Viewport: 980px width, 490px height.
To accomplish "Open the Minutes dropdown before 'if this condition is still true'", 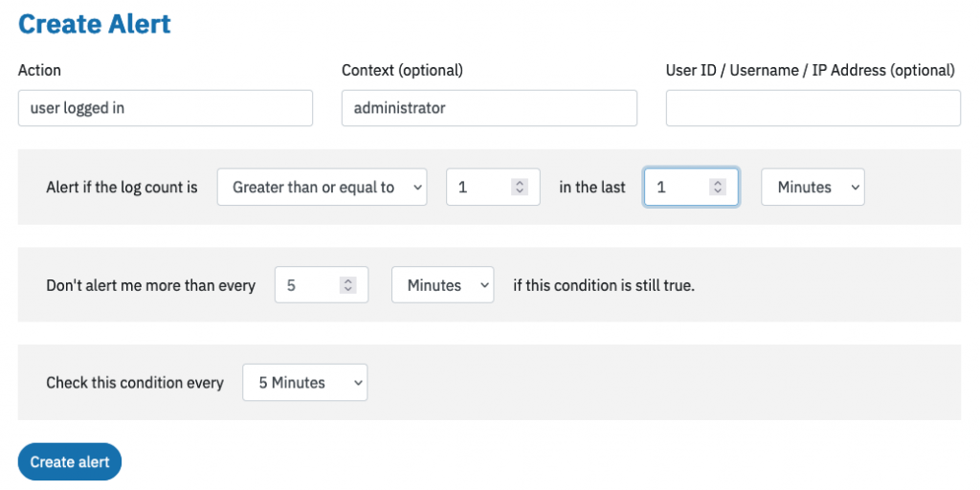I will 442,285.
